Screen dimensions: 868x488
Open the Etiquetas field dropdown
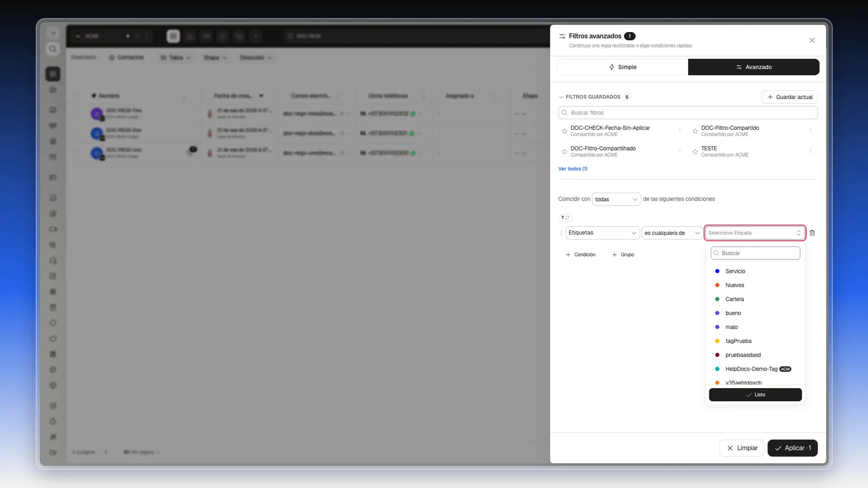(x=602, y=233)
